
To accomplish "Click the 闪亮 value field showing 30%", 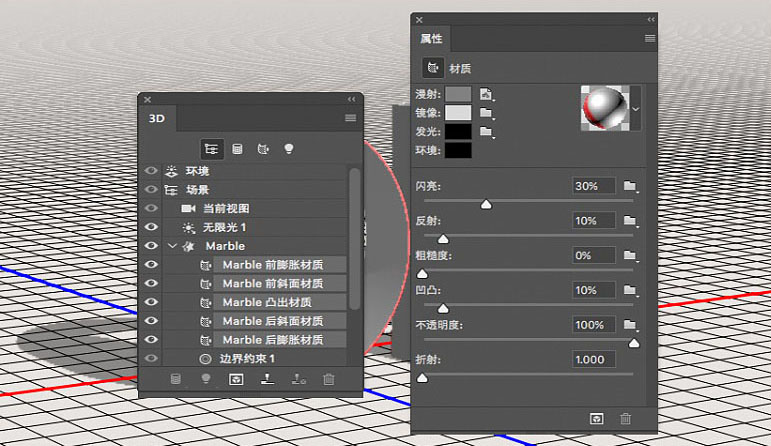I will pyautogui.click(x=593, y=186).
